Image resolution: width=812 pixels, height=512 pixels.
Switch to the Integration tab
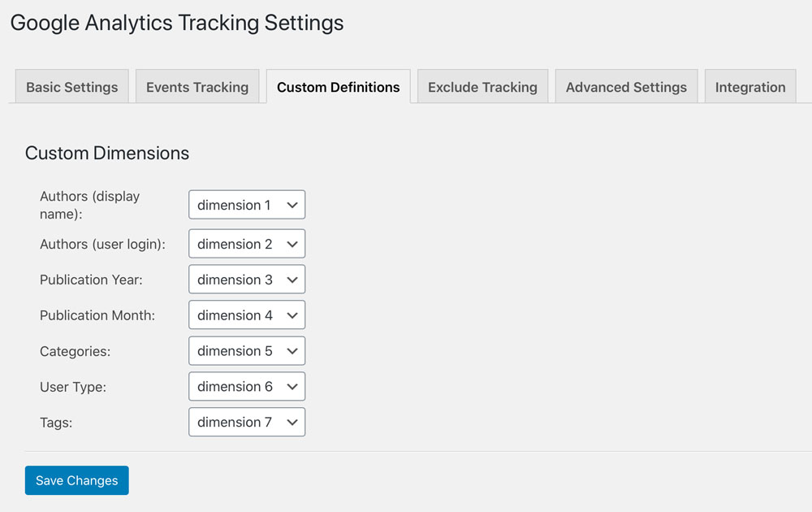point(750,86)
